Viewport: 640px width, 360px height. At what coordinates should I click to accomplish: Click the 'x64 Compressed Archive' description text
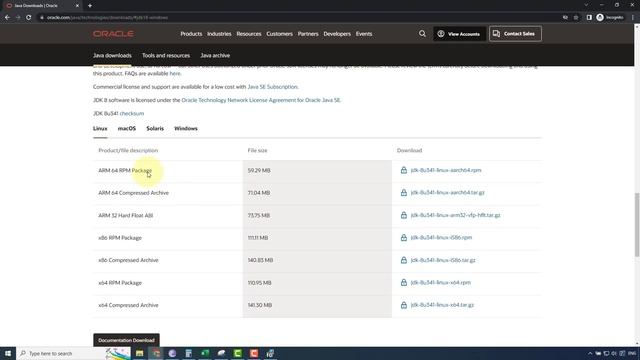[x=128, y=305]
